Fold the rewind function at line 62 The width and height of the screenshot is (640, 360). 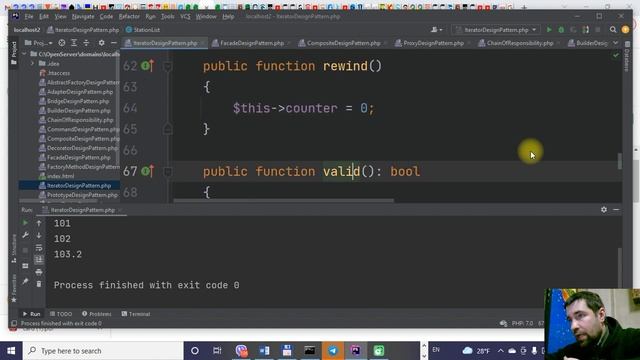click(x=167, y=66)
